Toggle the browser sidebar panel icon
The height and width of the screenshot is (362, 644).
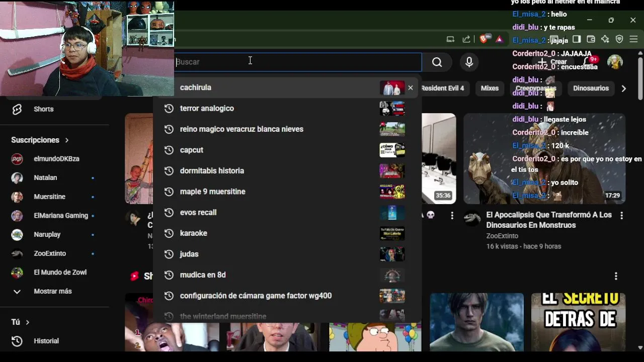click(577, 39)
